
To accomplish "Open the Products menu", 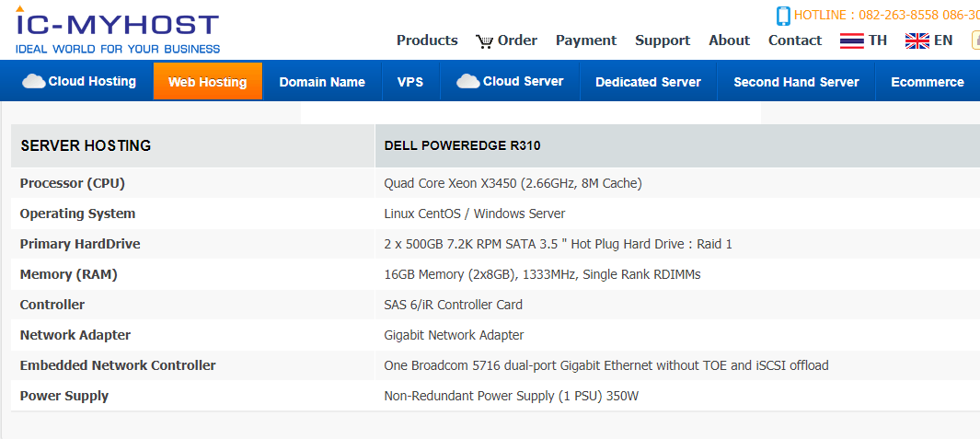I will (427, 40).
